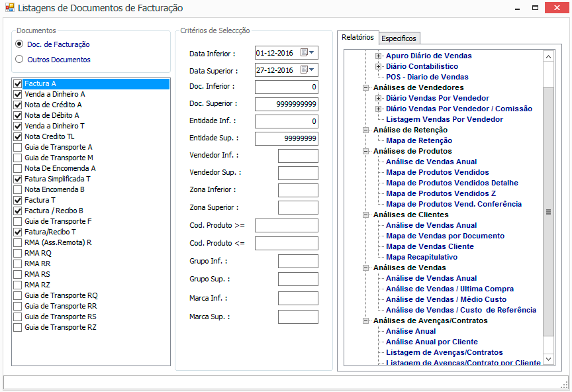
Task: Open the Data Inferior calendar dropdown
Action: coord(308,53)
